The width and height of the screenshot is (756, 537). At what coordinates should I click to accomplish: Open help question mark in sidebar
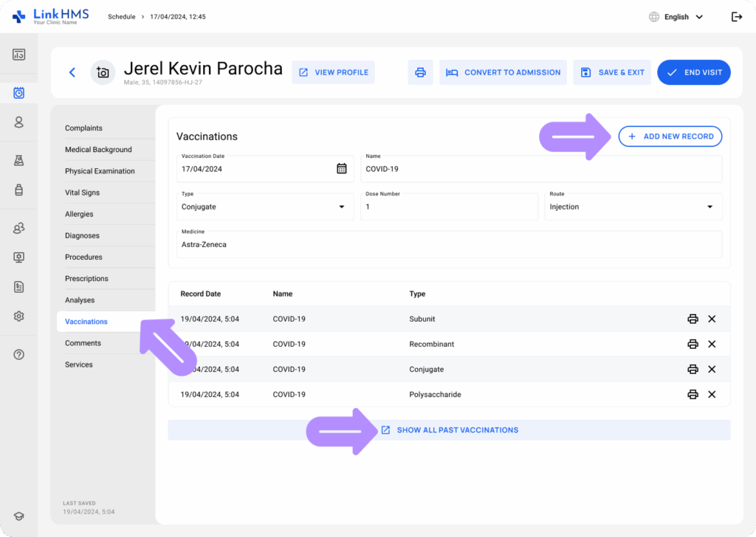[x=19, y=354]
